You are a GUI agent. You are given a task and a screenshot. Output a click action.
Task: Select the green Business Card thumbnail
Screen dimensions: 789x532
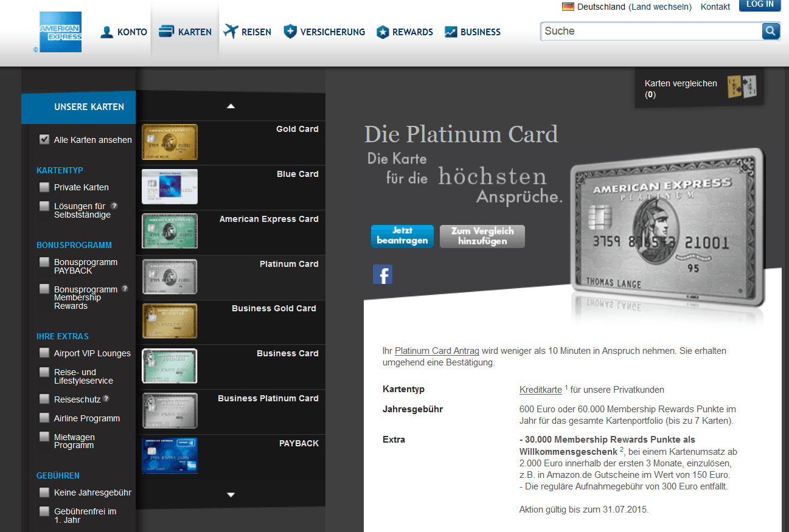click(170, 366)
